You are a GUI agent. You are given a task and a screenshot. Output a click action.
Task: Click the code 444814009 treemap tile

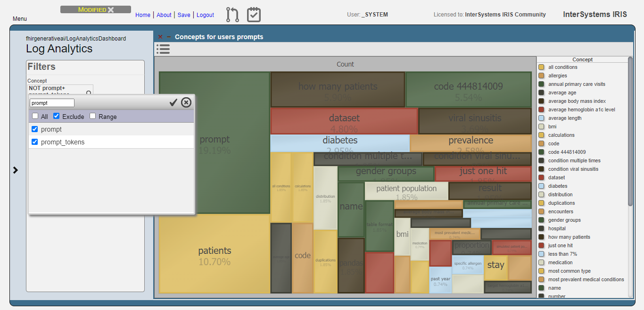[469, 90]
